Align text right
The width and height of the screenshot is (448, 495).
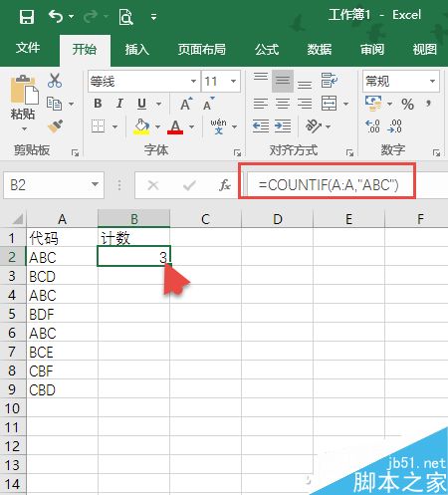305,104
